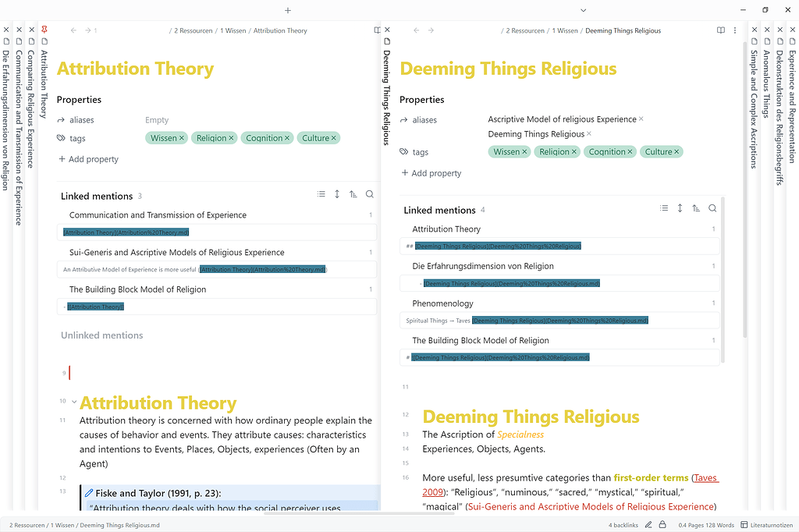Expand the Attribution Theory heading fold arrow
The width and height of the screenshot is (799, 532).
(73, 401)
